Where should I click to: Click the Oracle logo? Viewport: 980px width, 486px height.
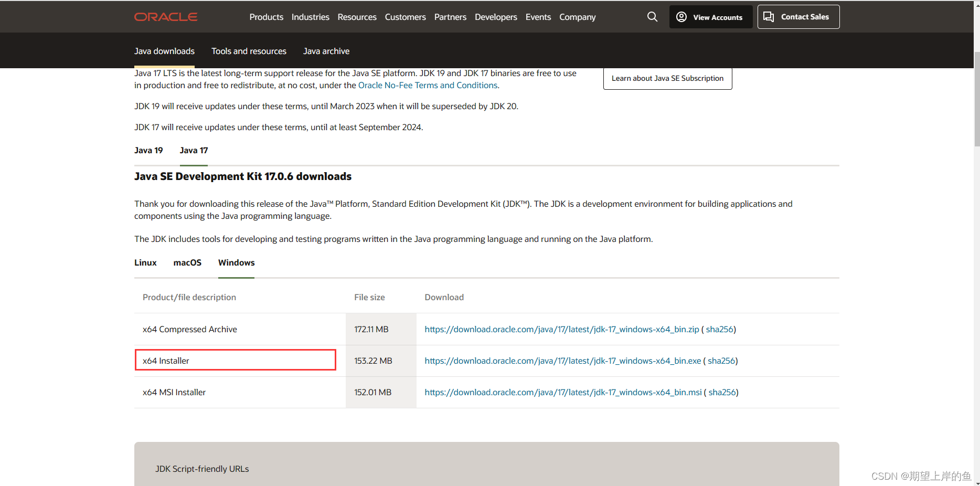point(166,17)
